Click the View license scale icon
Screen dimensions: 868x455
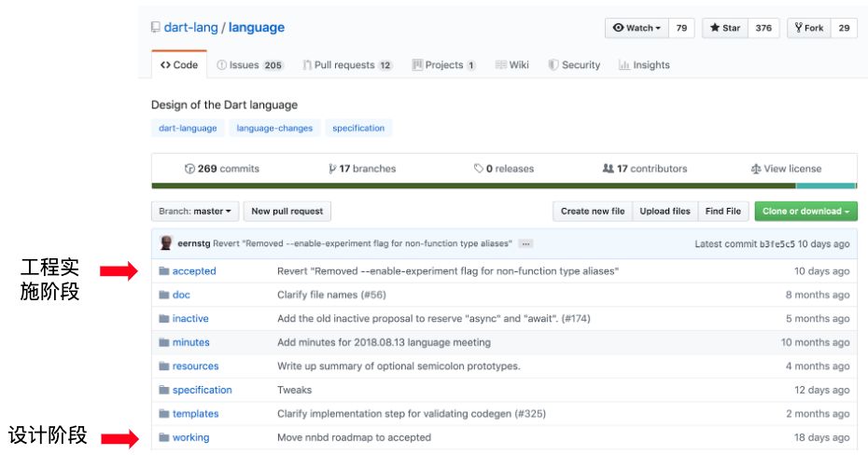point(756,169)
